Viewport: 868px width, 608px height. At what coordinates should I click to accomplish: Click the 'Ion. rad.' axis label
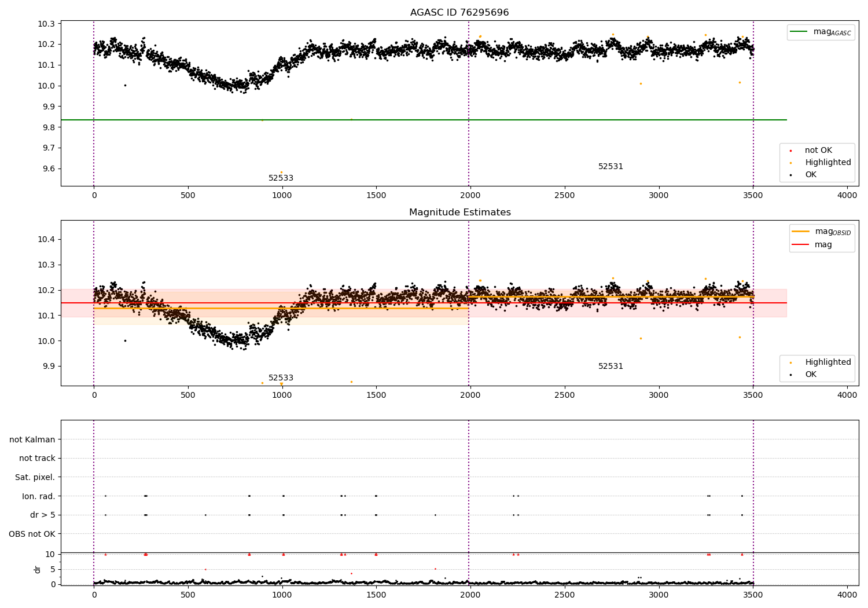[x=39, y=496]
